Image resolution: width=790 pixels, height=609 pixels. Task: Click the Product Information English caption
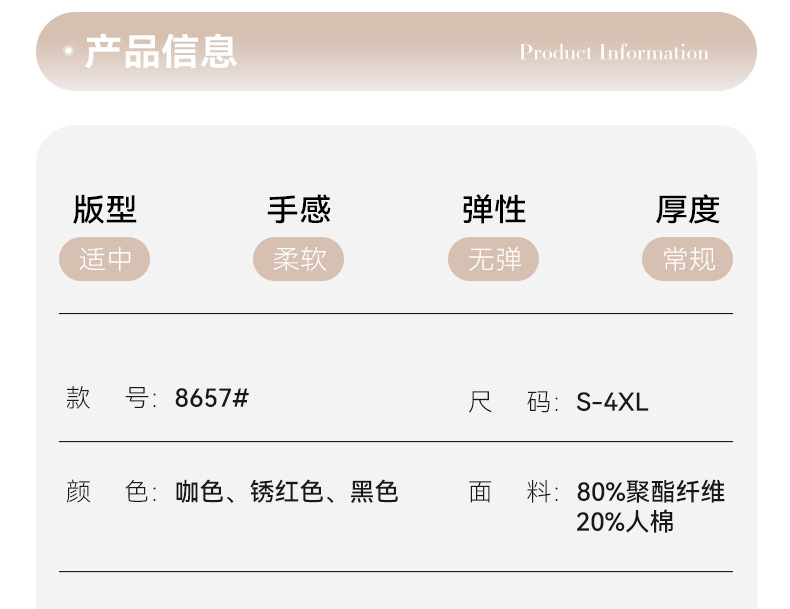pos(614,52)
